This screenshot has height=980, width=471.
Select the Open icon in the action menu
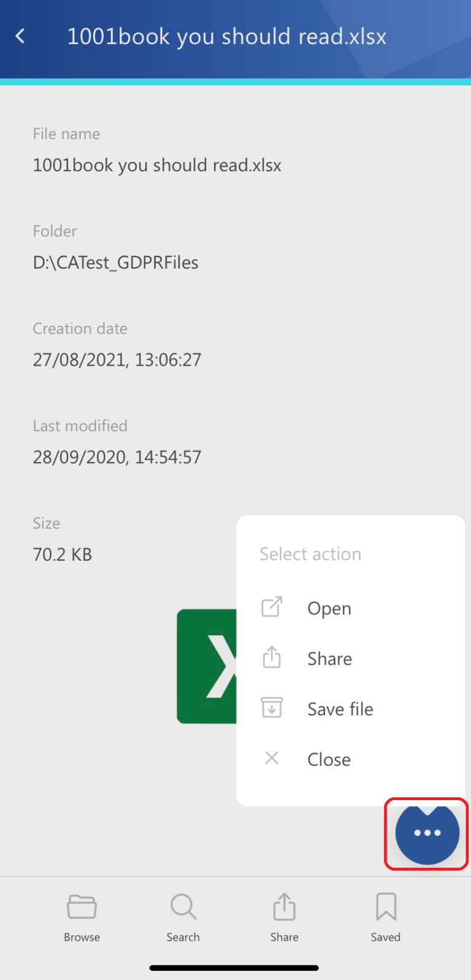click(272, 607)
